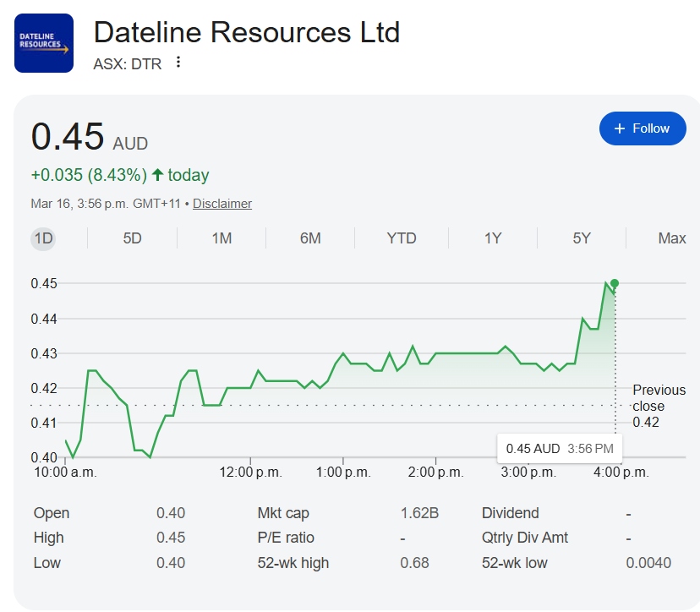Viewport: 700px width, 612px height.
Task: Click the 52-wk high value 0.68
Action: (414, 563)
